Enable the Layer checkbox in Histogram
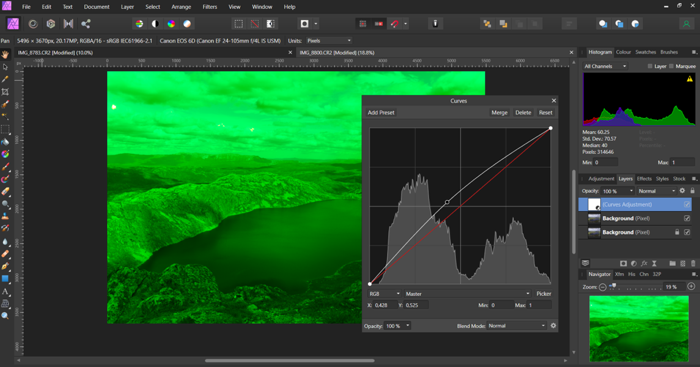 tap(650, 66)
